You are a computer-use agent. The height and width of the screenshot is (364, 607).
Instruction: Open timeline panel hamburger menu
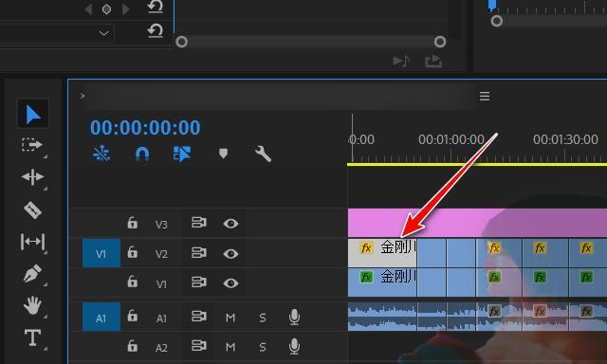point(485,96)
